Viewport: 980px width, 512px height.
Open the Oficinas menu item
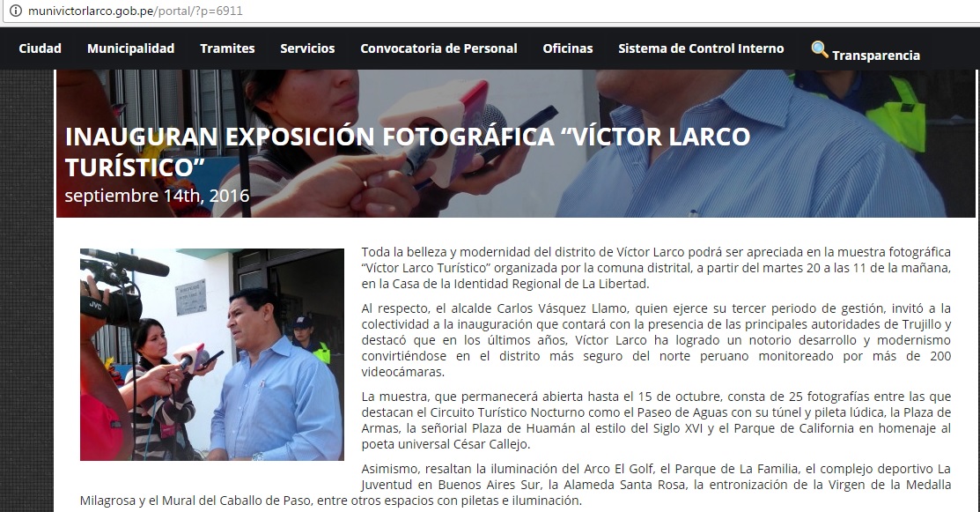[x=568, y=48]
